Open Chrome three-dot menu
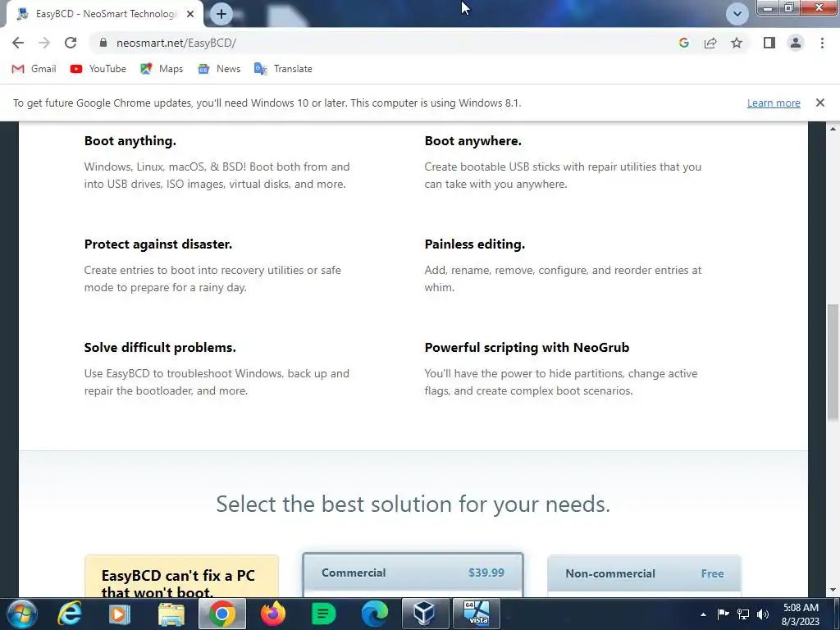This screenshot has height=630, width=840. [x=822, y=43]
